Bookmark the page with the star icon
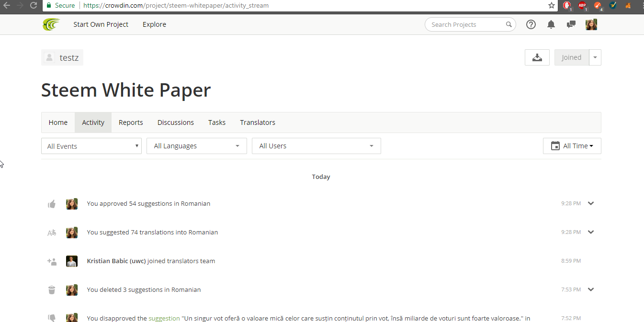 [x=552, y=5]
